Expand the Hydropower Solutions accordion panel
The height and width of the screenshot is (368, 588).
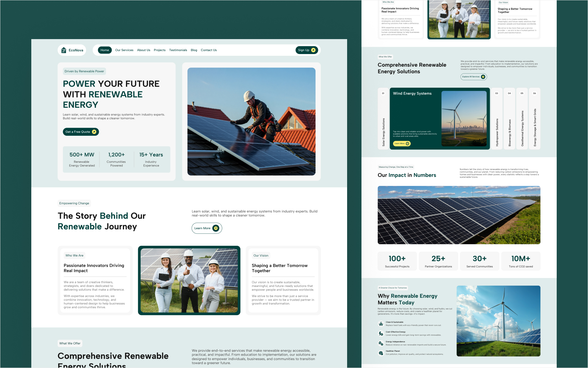(x=497, y=118)
